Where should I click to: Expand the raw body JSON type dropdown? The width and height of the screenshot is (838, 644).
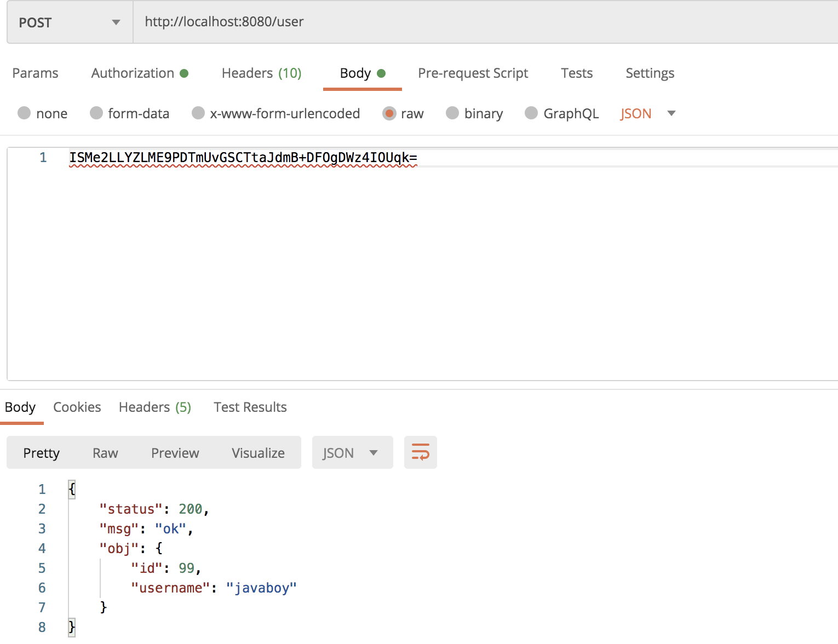(647, 113)
